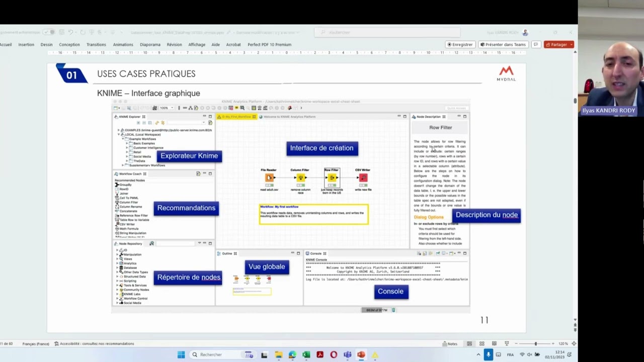This screenshot has width=644, height=362.
Task: Open the user account avatar
Action: [x=525, y=32]
